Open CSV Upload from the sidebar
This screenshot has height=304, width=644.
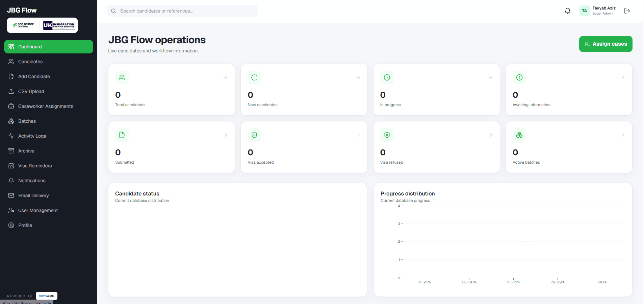49,91
